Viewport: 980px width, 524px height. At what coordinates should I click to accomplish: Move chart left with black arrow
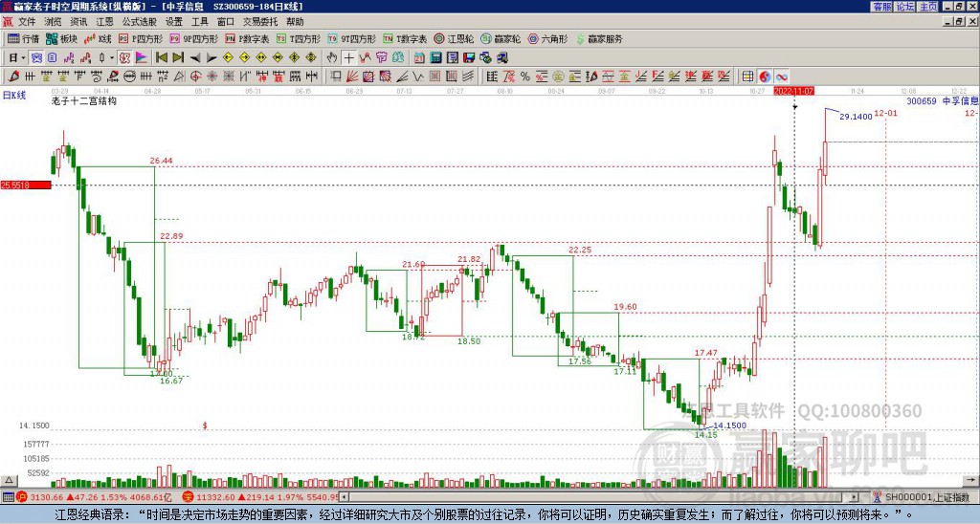pyautogui.click(x=195, y=58)
